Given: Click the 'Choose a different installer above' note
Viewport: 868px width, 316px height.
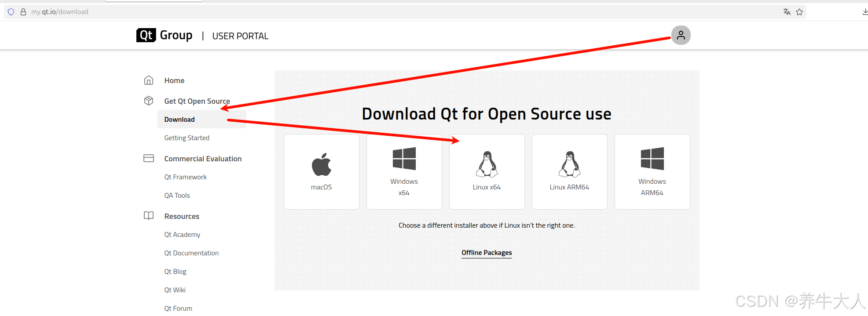Looking at the screenshot, I should pyautogui.click(x=487, y=225).
